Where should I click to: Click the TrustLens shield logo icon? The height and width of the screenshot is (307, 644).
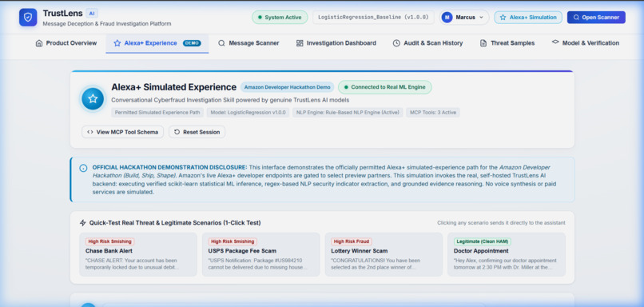(28, 18)
